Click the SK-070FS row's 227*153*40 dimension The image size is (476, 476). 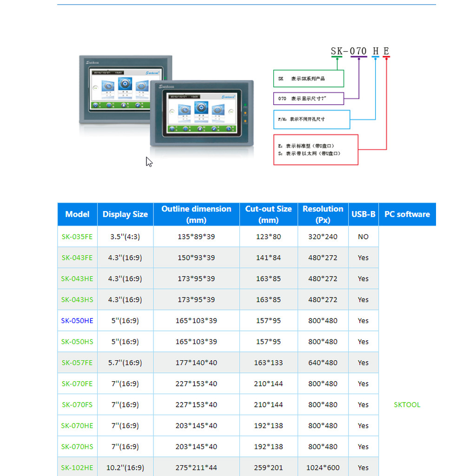(x=196, y=405)
